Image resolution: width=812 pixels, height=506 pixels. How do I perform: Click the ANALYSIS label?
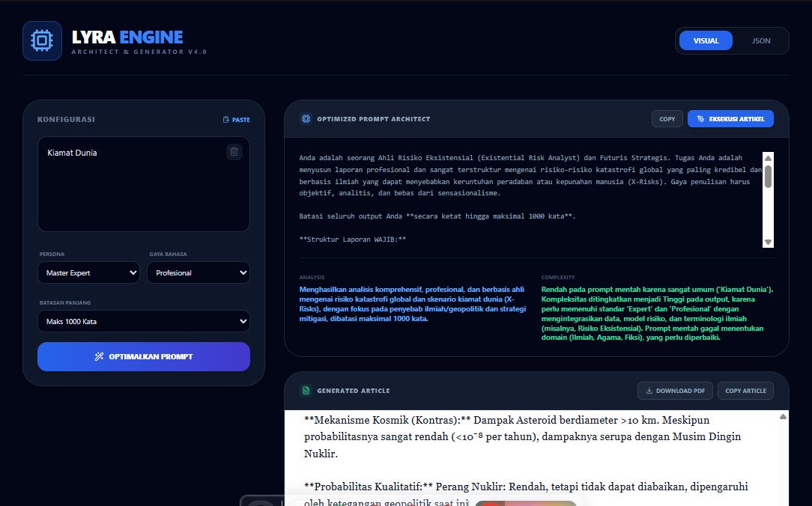click(312, 277)
